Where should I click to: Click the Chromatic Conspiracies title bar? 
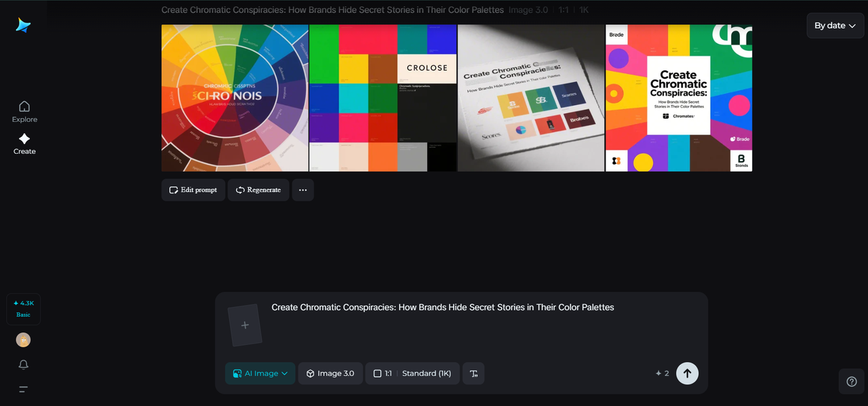(x=332, y=9)
